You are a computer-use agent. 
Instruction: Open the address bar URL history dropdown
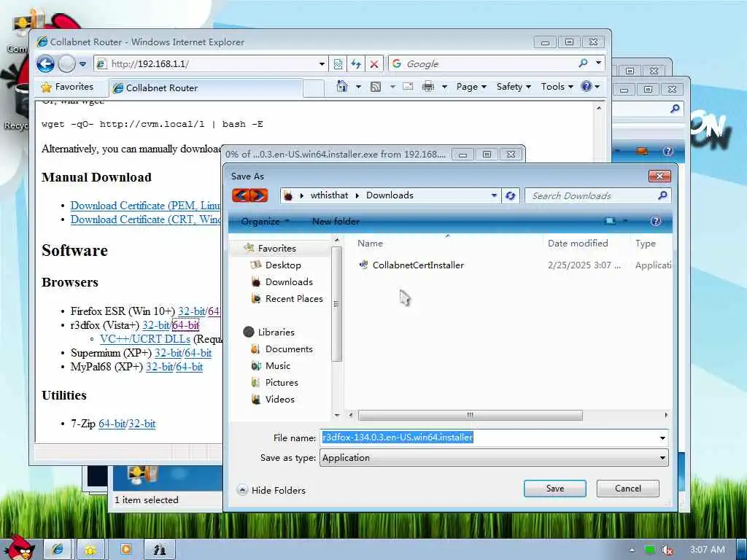click(x=322, y=64)
